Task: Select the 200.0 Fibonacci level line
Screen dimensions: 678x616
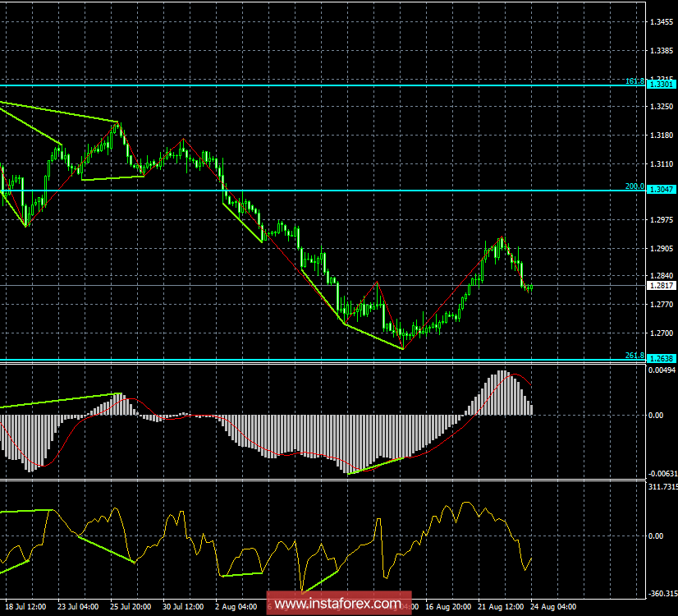Action: 328,191
